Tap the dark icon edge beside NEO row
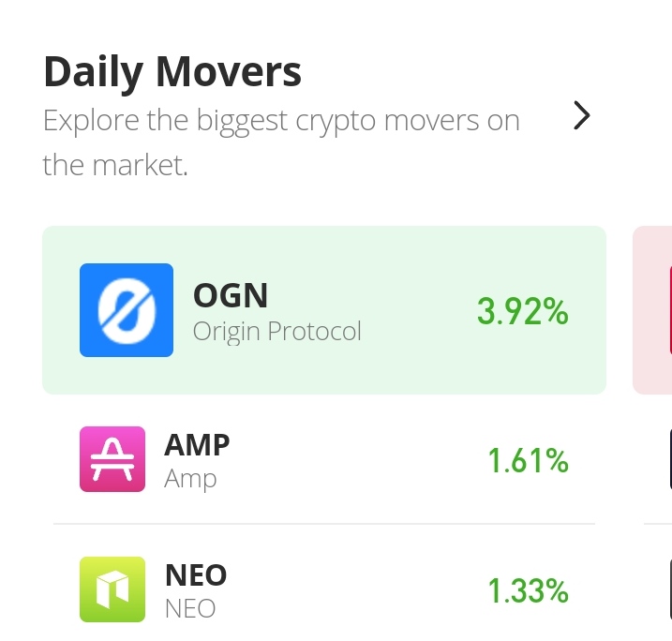 (670, 589)
